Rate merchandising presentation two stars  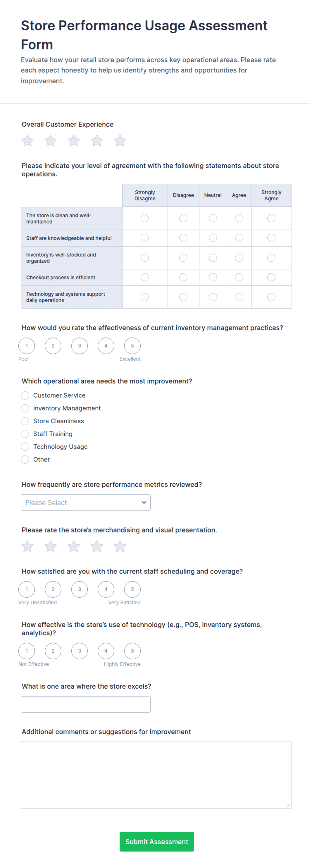coord(51,546)
